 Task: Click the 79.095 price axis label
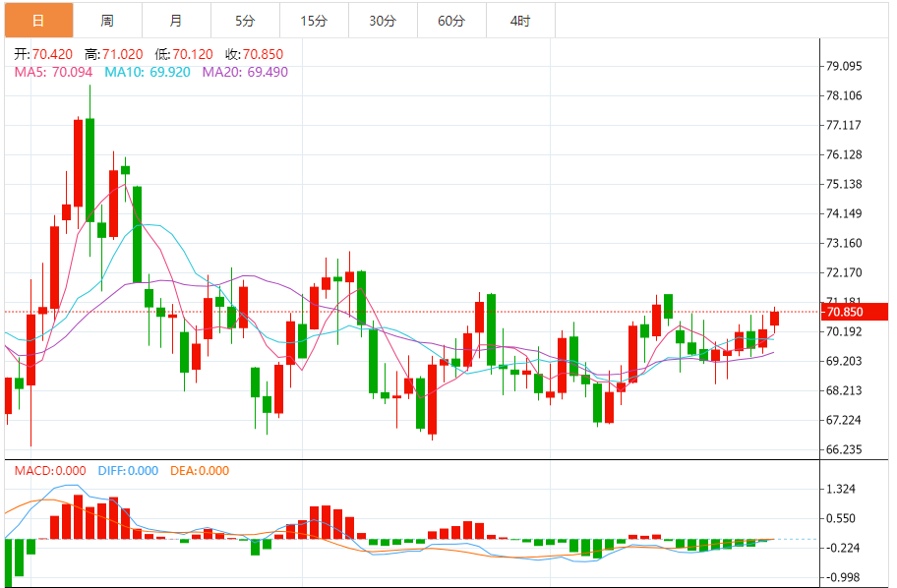click(844, 66)
